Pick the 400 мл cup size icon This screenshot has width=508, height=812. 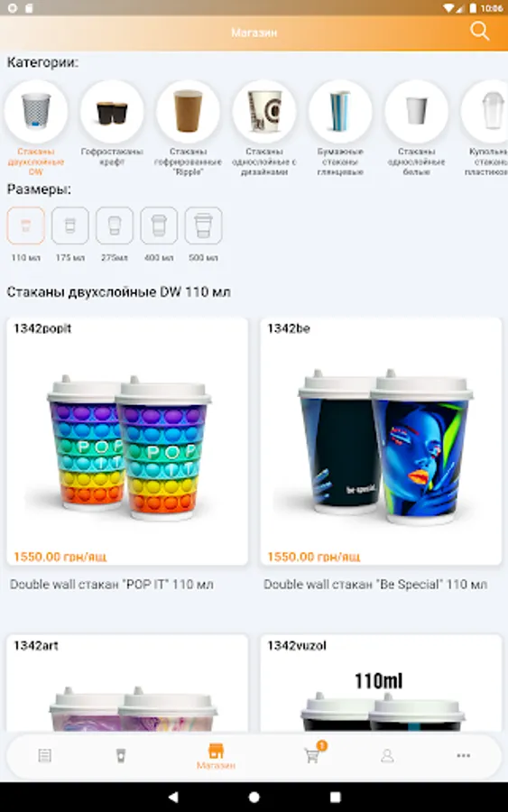click(159, 226)
